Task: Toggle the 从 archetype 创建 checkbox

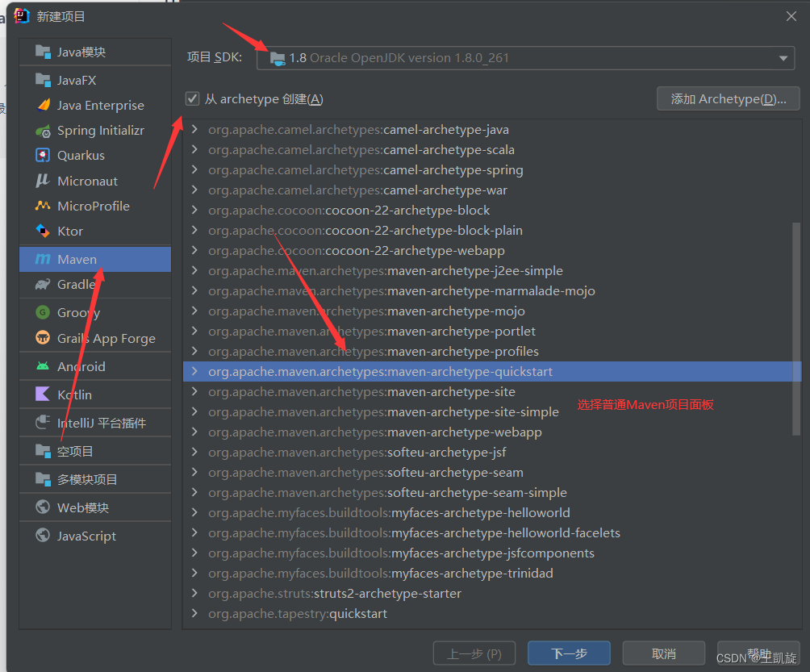Action: 192,98
